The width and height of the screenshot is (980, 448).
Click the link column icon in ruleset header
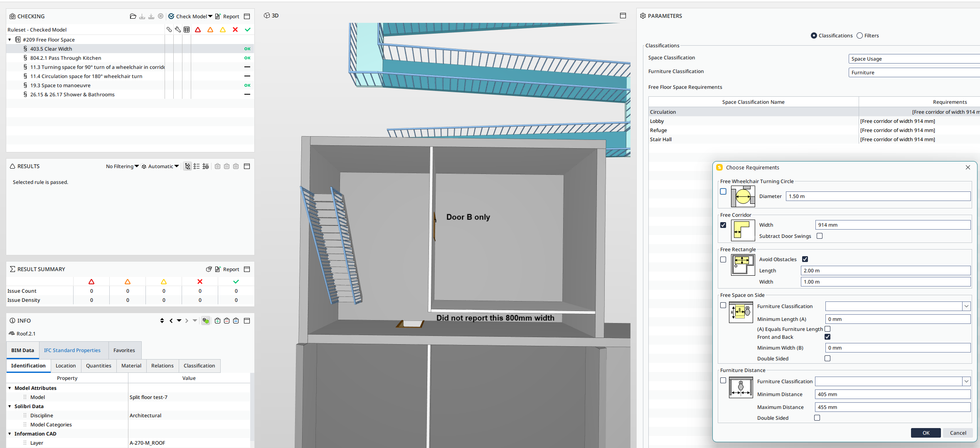point(169,29)
